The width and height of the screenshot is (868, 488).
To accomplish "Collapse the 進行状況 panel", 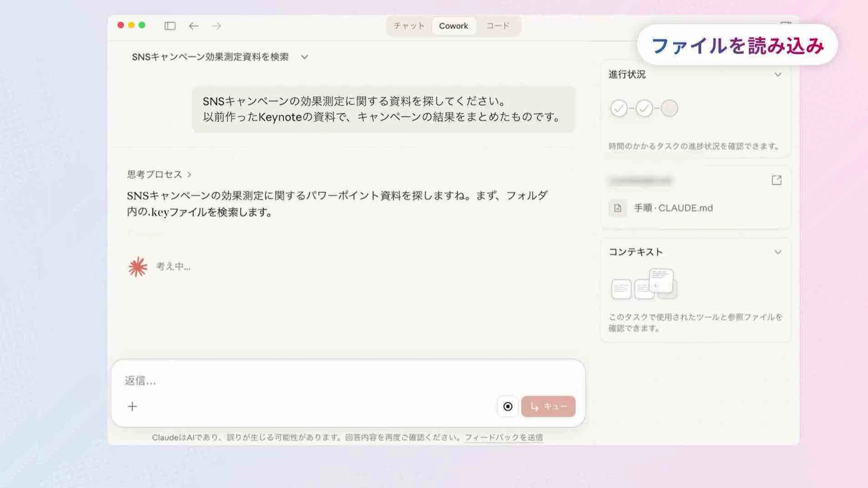I will [778, 75].
